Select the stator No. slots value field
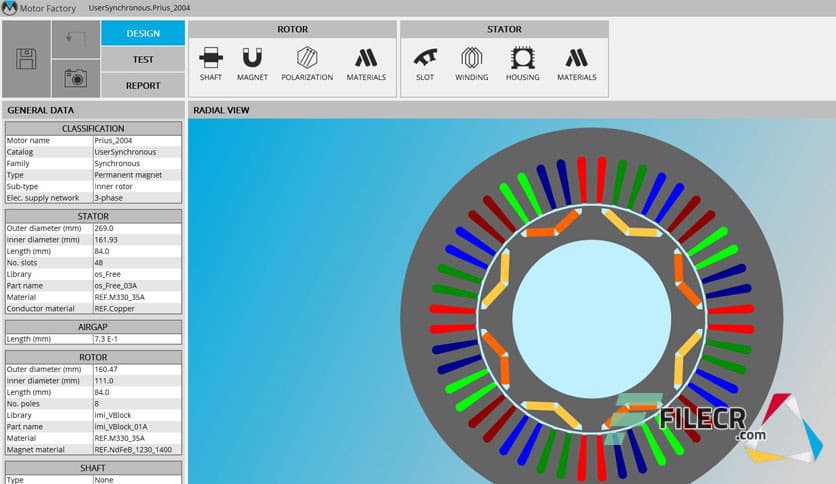The image size is (836, 484). pyautogui.click(x=136, y=262)
